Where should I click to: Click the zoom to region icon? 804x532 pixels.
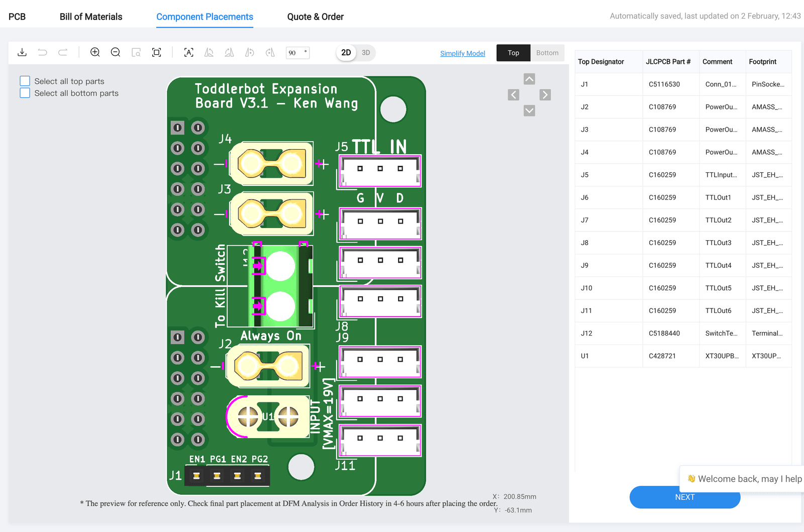[136, 52]
